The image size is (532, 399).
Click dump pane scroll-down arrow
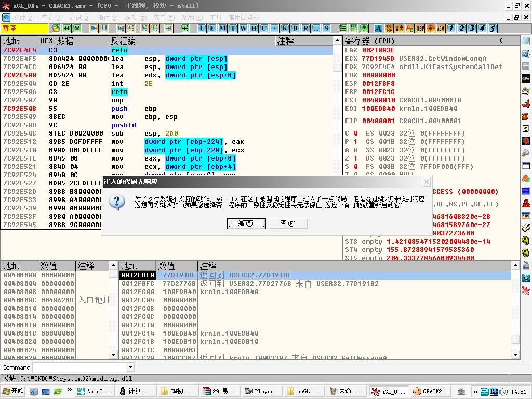pos(114,355)
